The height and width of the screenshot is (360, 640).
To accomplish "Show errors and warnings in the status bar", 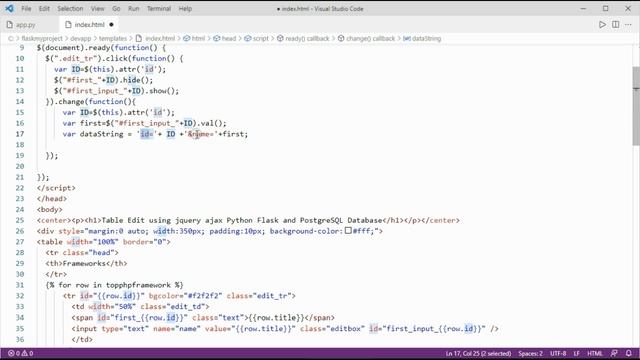I will pyautogui.click(x=20, y=353).
